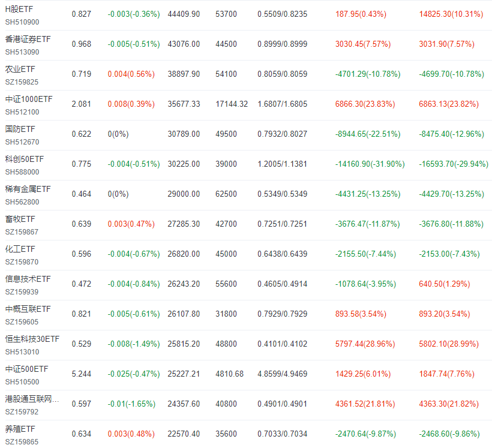Click cumulative profit 1847.74(7.76%)

coord(446,374)
